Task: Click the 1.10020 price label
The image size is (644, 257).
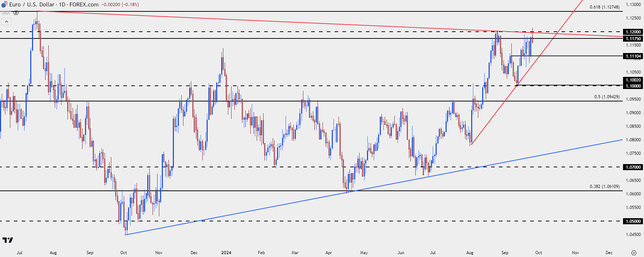Action: (633, 80)
